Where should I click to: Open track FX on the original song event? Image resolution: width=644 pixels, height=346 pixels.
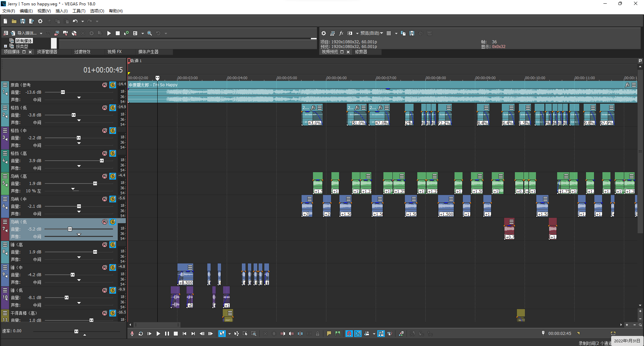[x=627, y=85]
